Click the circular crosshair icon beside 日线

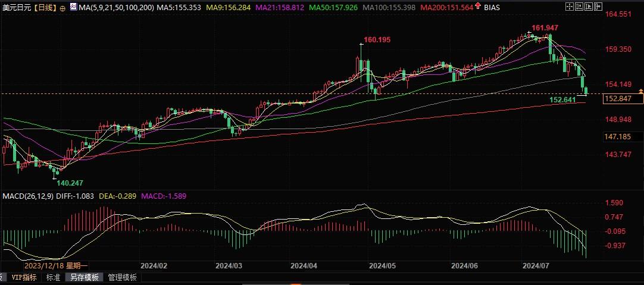[62, 8]
